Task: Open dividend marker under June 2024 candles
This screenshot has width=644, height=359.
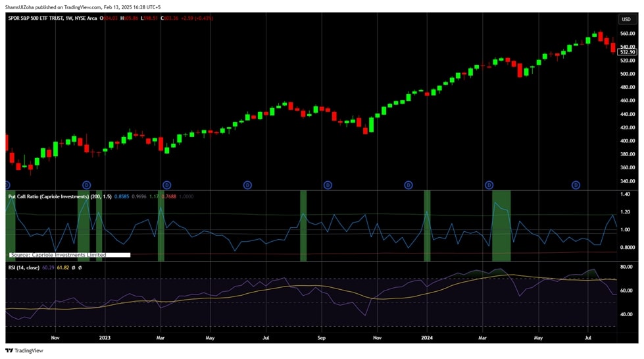Action: click(576, 185)
